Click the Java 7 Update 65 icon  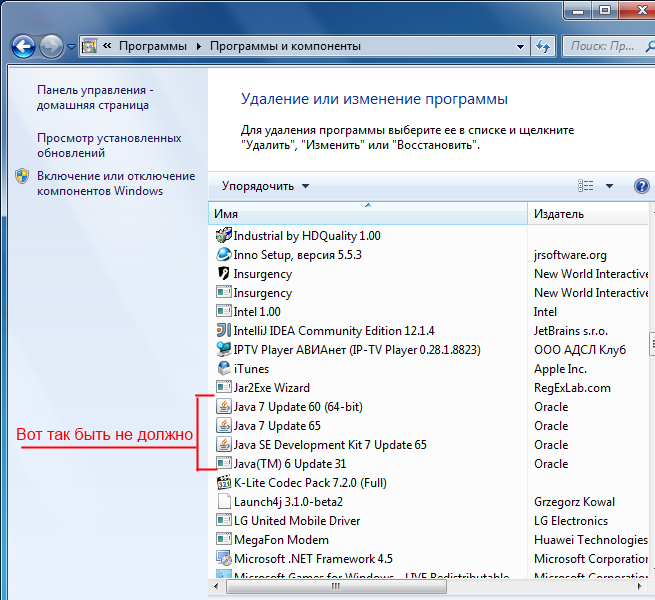(x=223, y=425)
